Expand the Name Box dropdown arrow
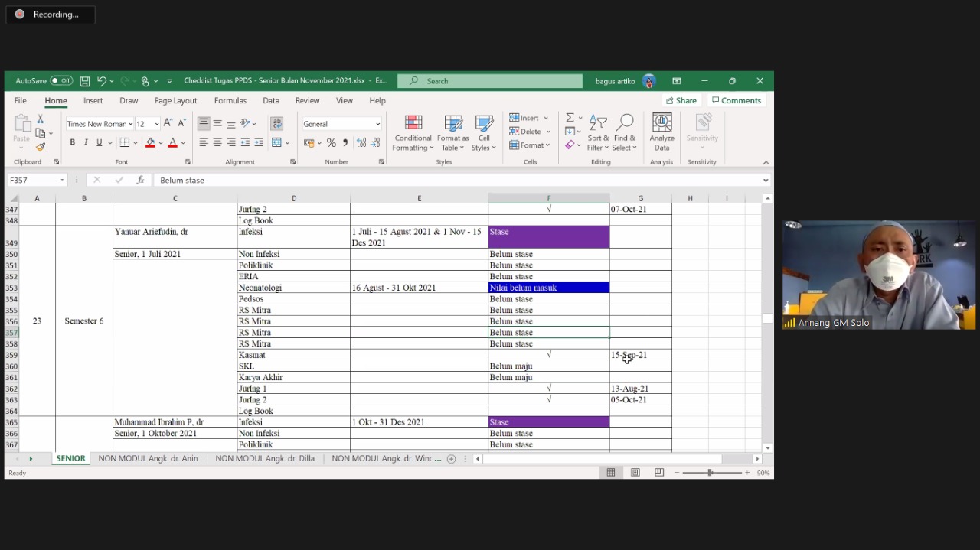This screenshot has height=550, width=980. [x=62, y=181]
